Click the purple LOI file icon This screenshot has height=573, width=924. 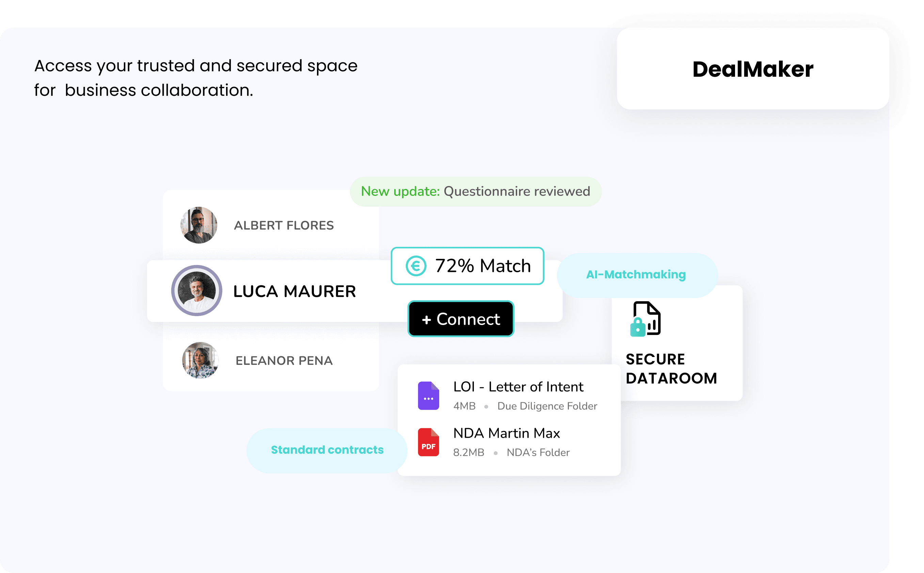pos(428,396)
